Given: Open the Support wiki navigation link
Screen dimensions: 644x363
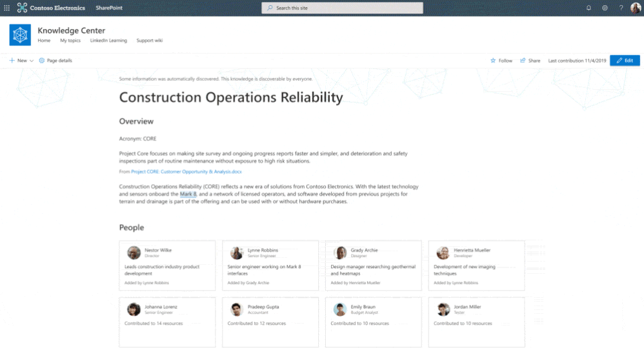Looking at the screenshot, I should (x=149, y=41).
